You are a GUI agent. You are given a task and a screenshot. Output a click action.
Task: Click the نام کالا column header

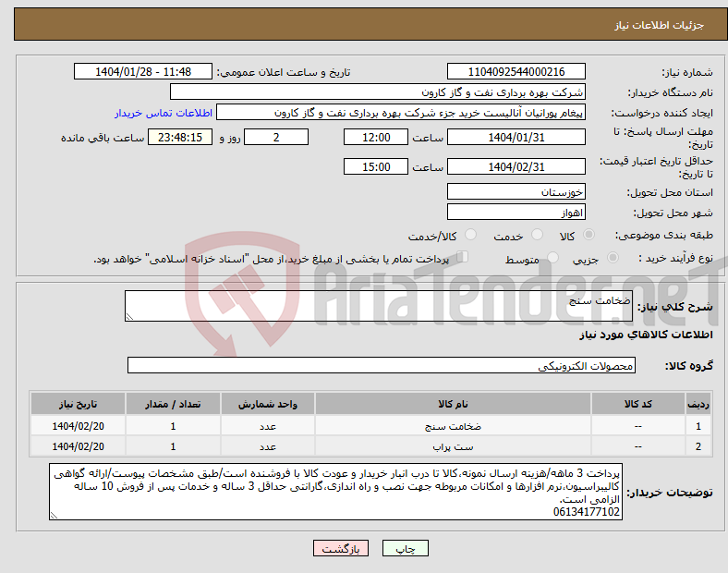tap(453, 404)
